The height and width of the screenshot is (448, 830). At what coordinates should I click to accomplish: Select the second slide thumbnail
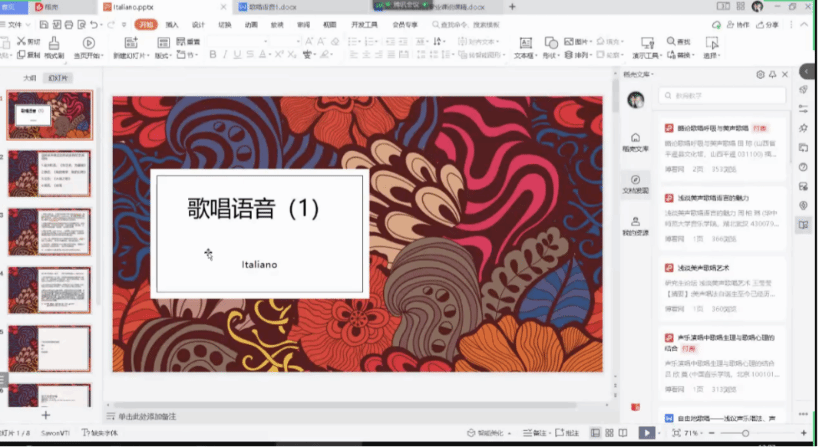[50, 173]
